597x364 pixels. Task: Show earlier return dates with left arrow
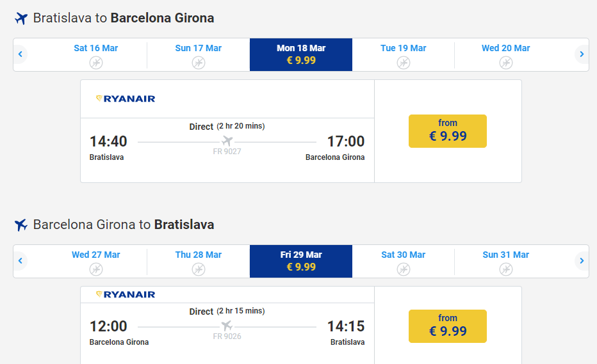click(20, 261)
